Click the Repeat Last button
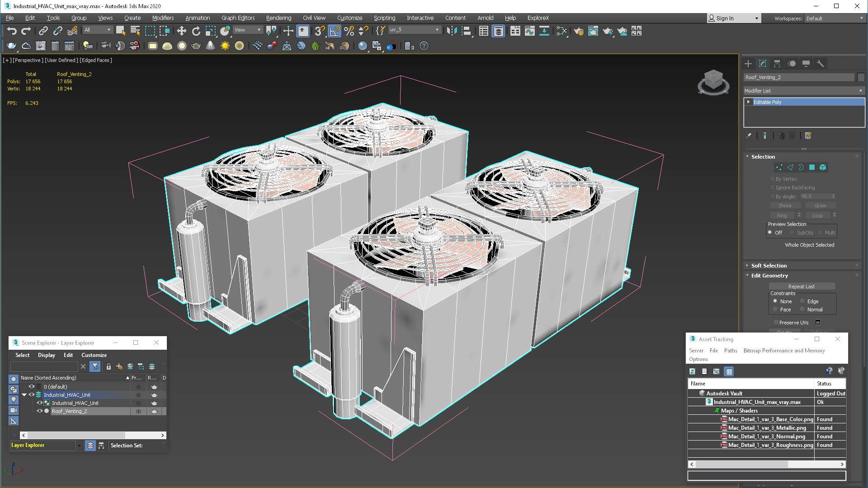Screen dimensions: 868x488 click(x=802, y=286)
